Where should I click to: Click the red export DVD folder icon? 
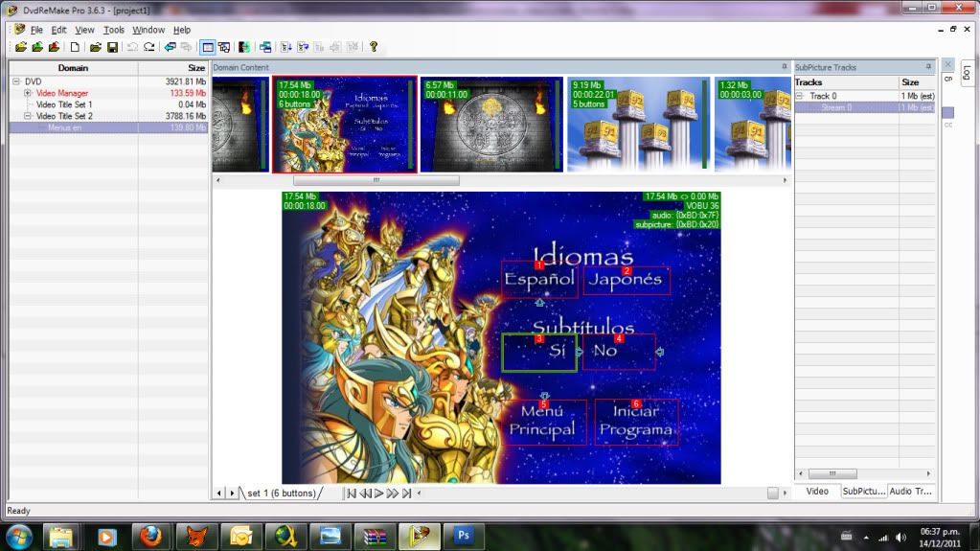[x=55, y=47]
